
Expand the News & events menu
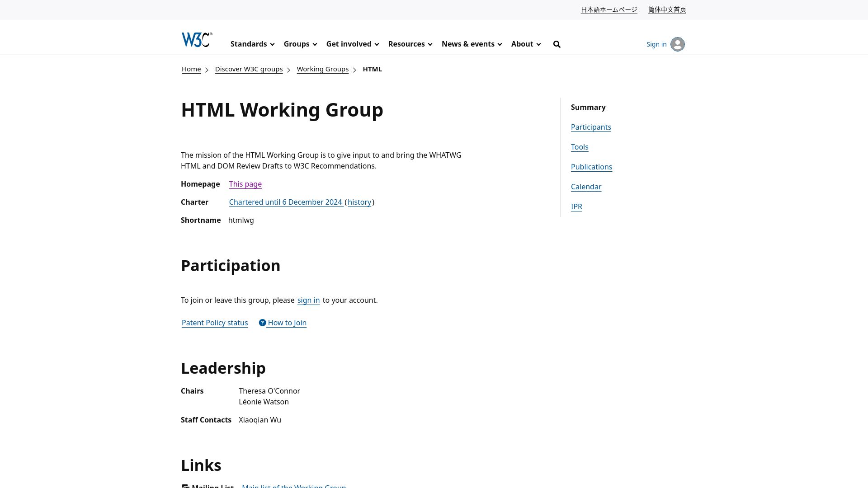(472, 44)
